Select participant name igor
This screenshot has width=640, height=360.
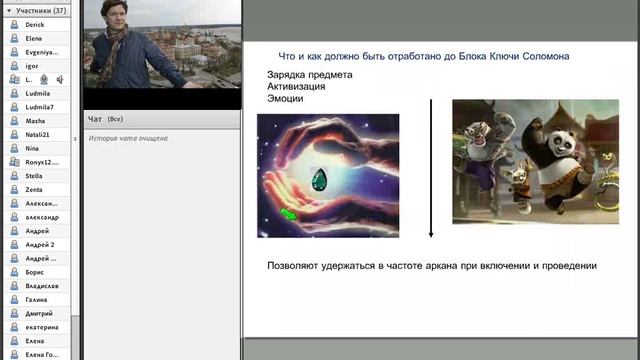[x=31, y=66]
